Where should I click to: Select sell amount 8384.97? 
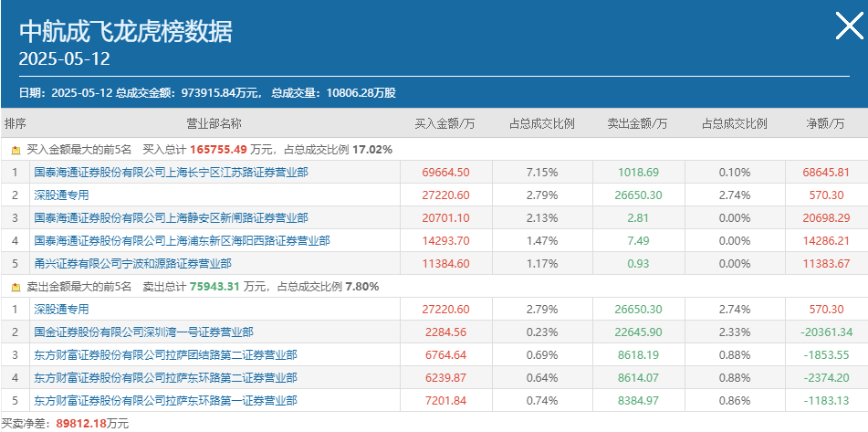pos(638,400)
